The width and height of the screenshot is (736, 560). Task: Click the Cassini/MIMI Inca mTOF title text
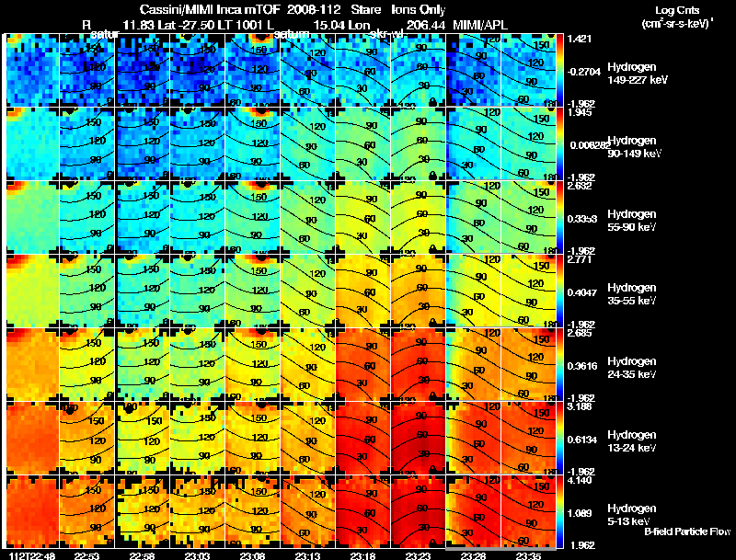210,9
